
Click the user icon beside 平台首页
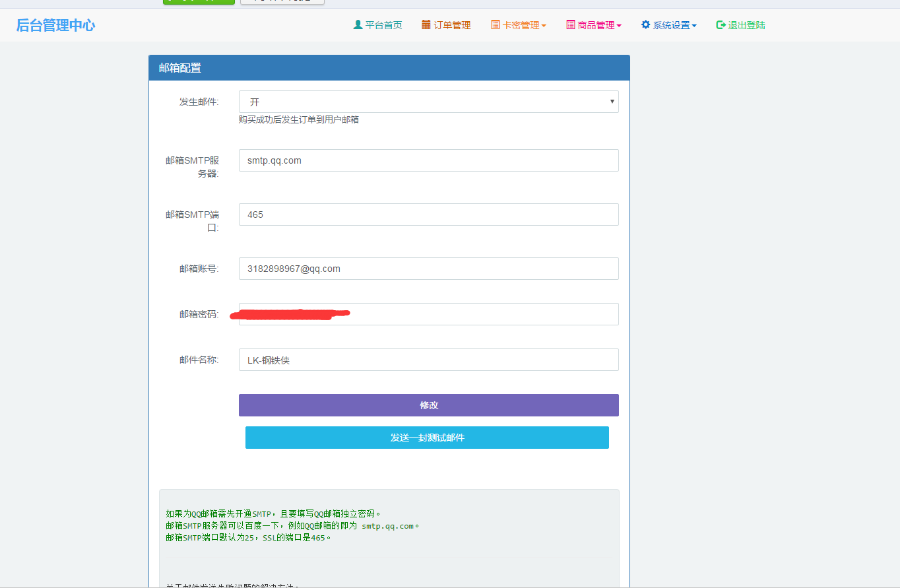(358, 25)
